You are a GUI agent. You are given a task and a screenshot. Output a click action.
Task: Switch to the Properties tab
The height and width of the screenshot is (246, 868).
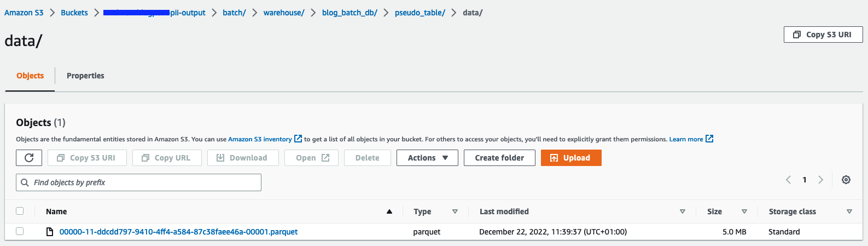85,76
